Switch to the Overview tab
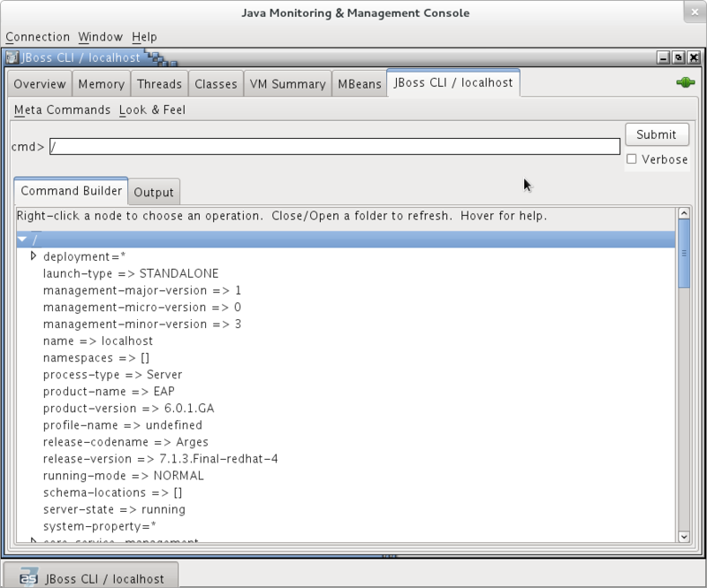The image size is (707, 588). point(40,84)
